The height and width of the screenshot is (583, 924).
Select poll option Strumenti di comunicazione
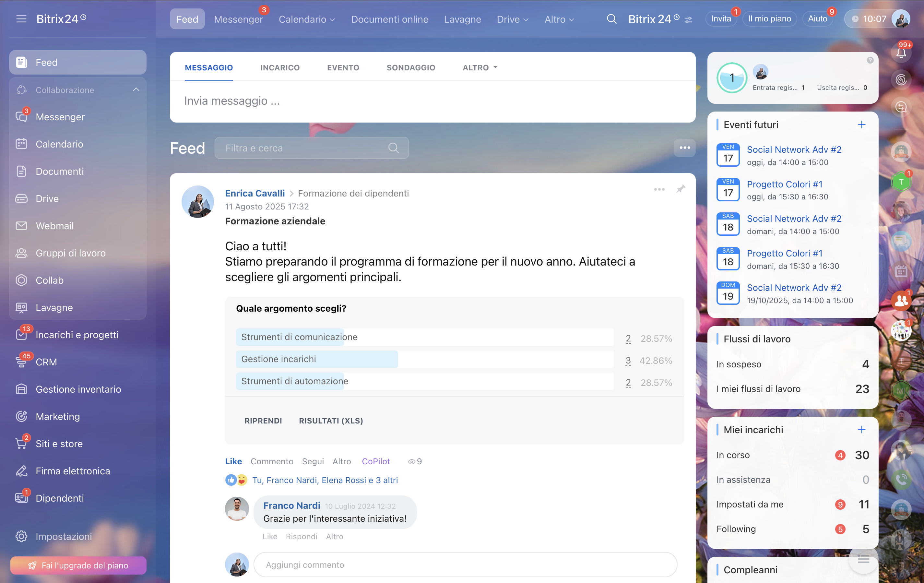click(299, 337)
